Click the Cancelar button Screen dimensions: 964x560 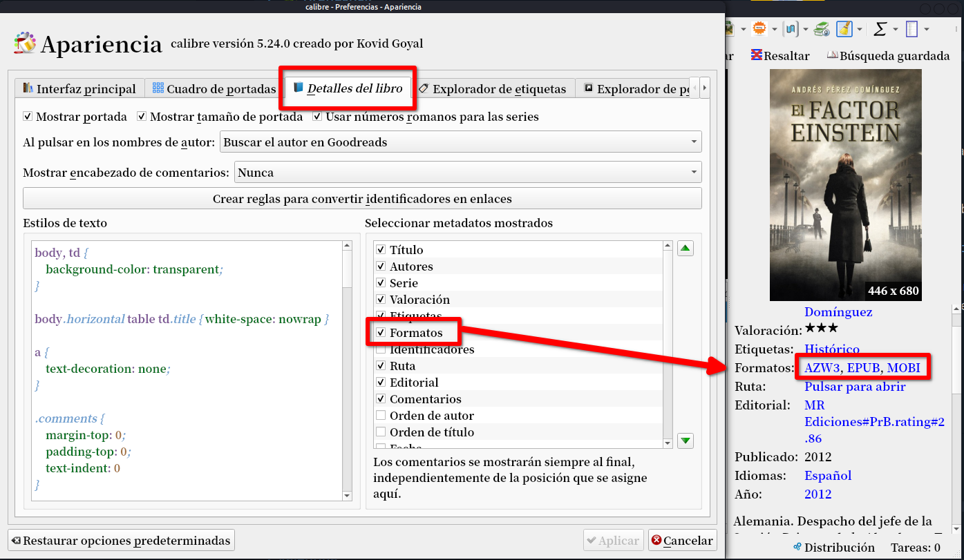tap(682, 540)
